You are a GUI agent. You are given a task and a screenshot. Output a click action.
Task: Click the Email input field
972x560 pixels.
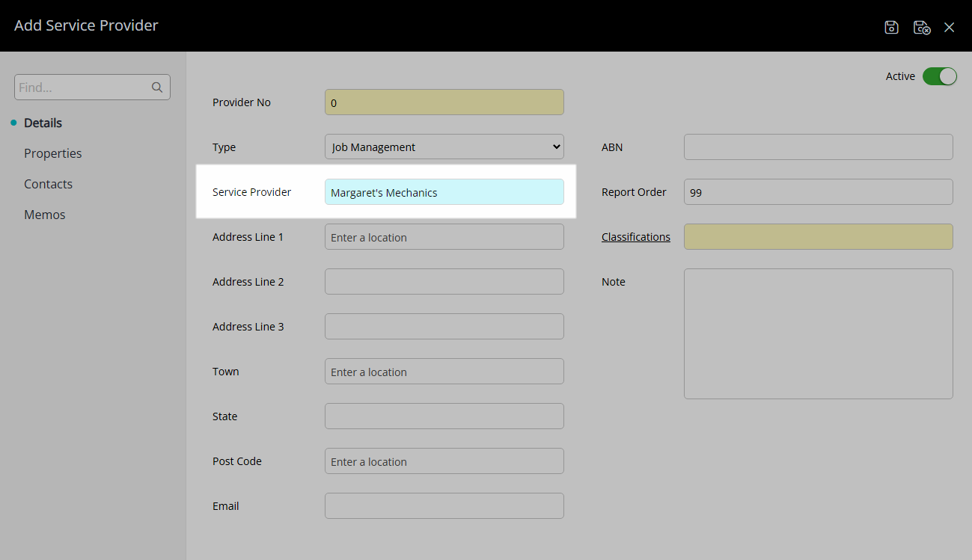pos(444,506)
